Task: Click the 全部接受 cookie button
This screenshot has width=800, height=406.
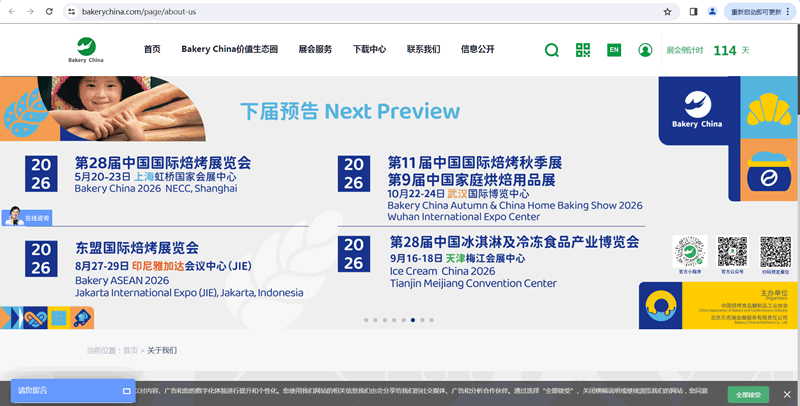Action: point(749,394)
